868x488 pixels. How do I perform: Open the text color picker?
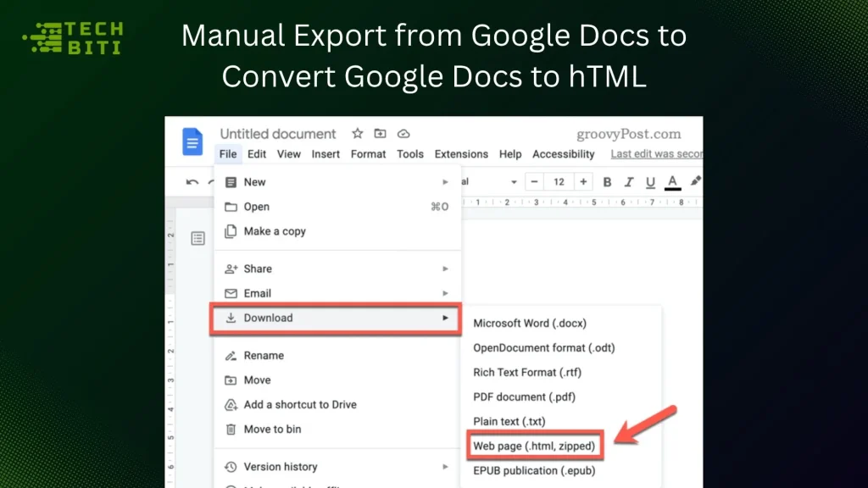(673, 181)
